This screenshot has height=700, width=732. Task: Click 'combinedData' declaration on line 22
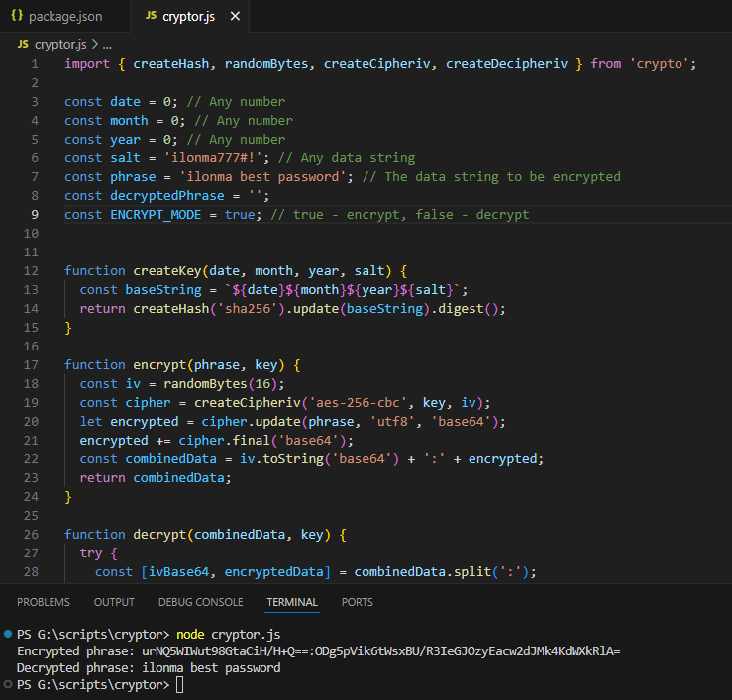tap(170, 459)
